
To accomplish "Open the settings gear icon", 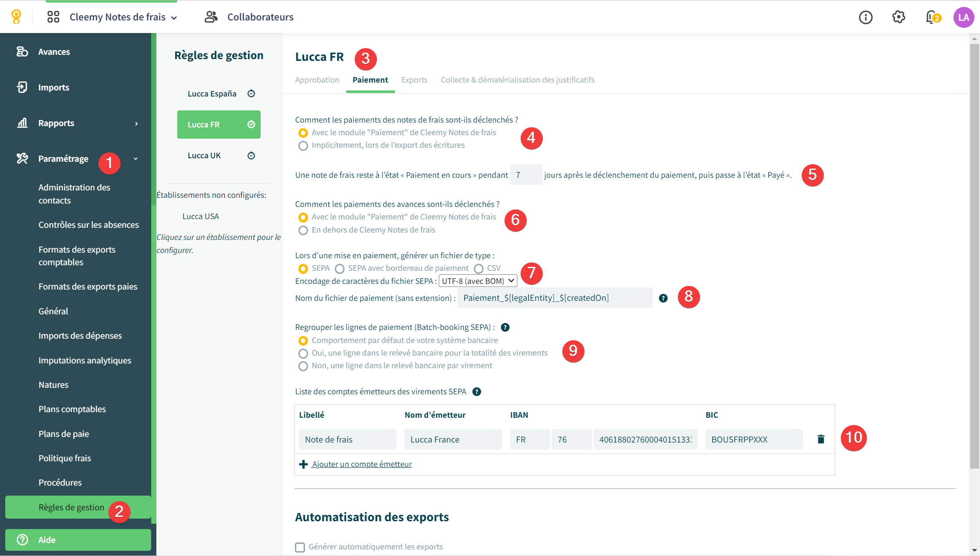I will (898, 17).
